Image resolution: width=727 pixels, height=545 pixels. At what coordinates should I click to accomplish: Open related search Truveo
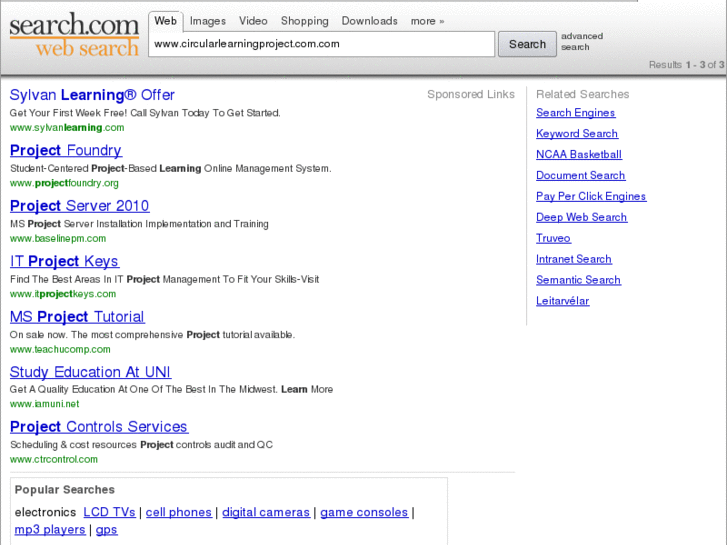pyautogui.click(x=553, y=238)
